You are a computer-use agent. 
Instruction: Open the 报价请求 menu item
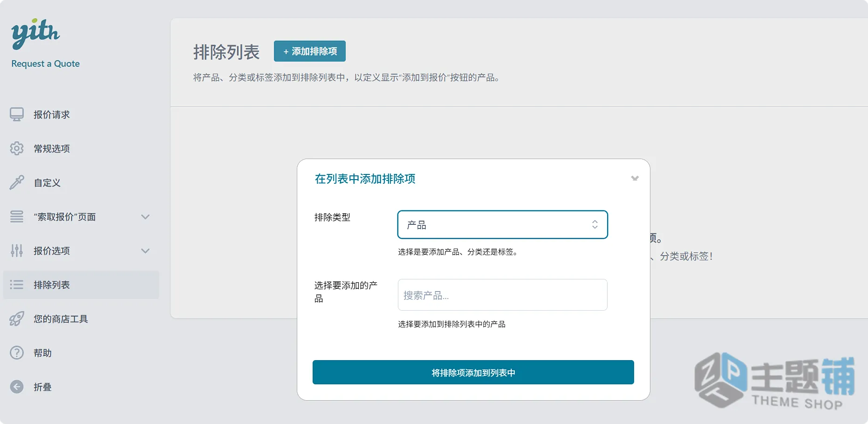coord(81,114)
